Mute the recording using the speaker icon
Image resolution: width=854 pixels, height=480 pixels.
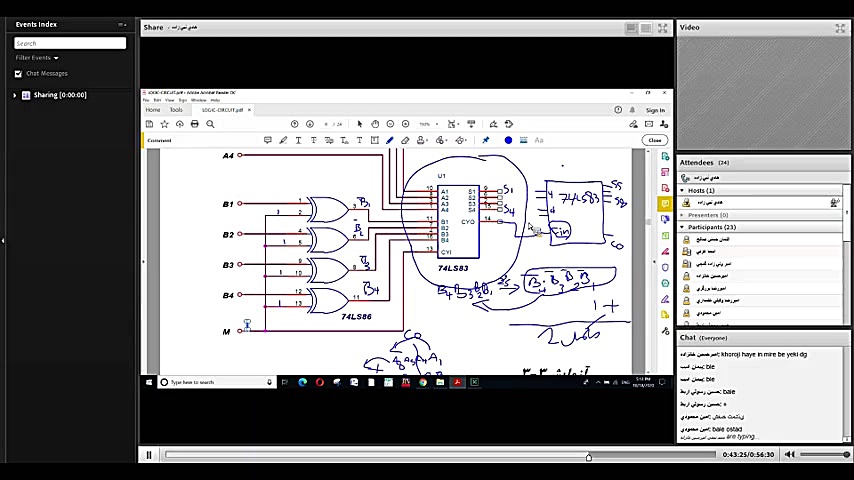(x=789, y=454)
